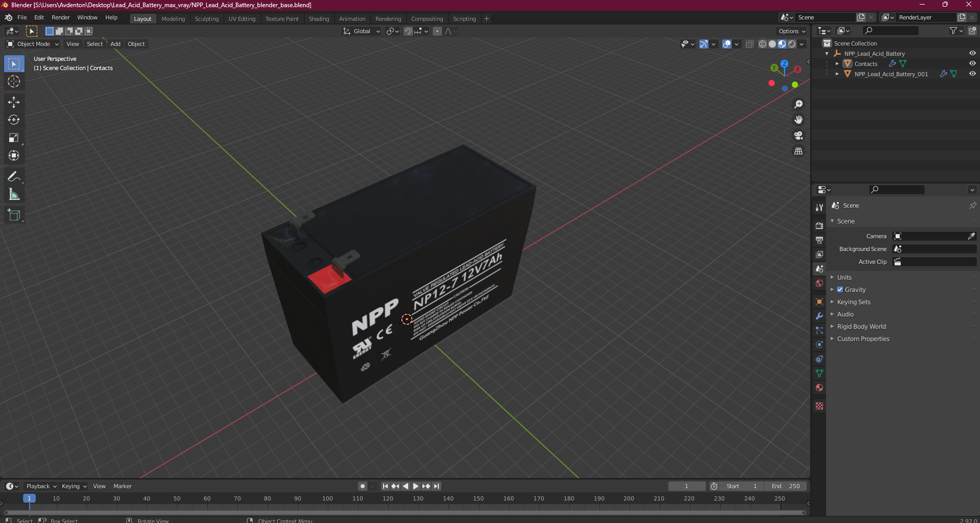Play the animation forward
The height and width of the screenshot is (523, 980).
415,486
